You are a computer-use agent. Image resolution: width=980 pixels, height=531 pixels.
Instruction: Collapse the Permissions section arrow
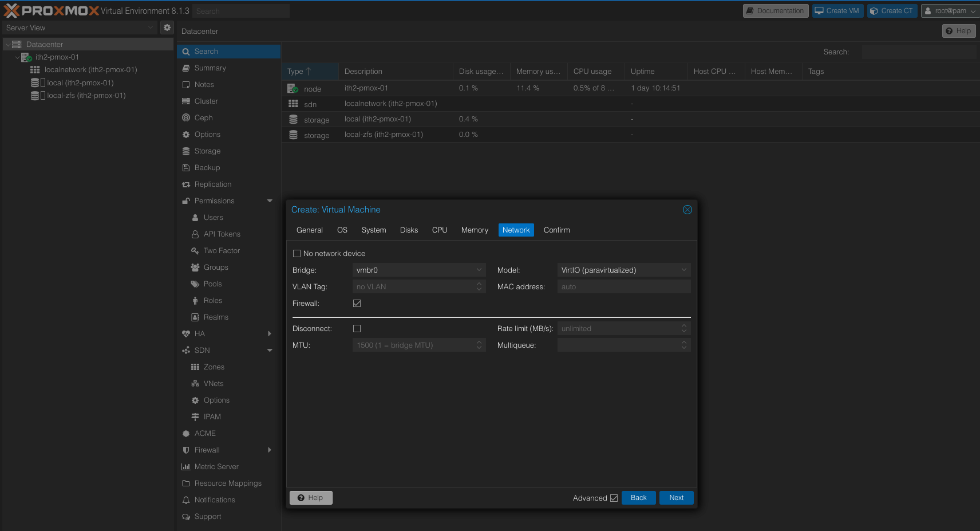pyautogui.click(x=270, y=201)
